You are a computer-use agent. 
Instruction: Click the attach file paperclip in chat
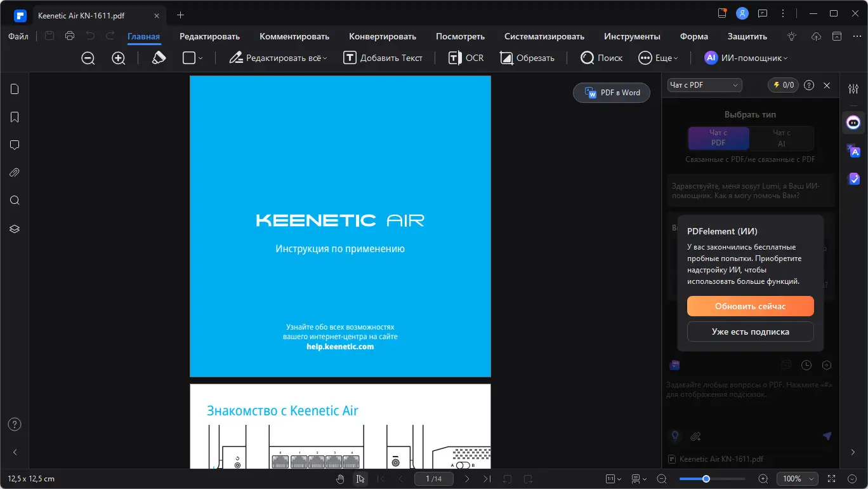point(695,436)
